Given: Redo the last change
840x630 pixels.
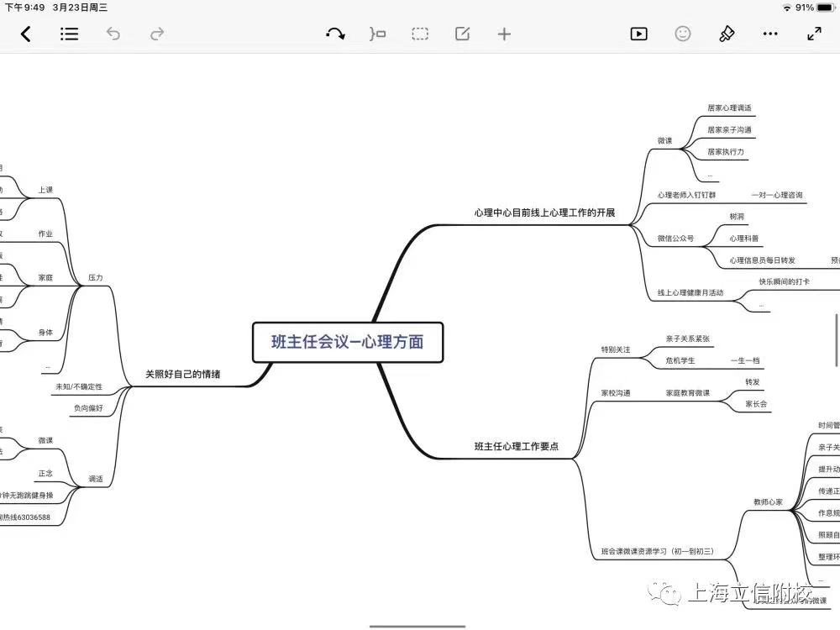Looking at the screenshot, I should (157, 34).
